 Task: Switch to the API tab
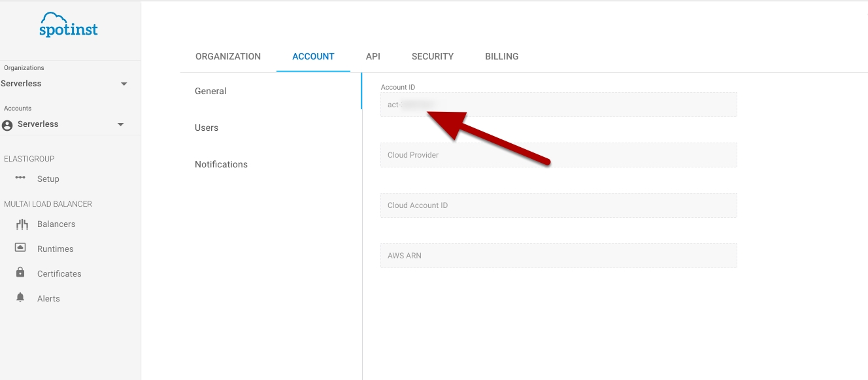(x=373, y=57)
